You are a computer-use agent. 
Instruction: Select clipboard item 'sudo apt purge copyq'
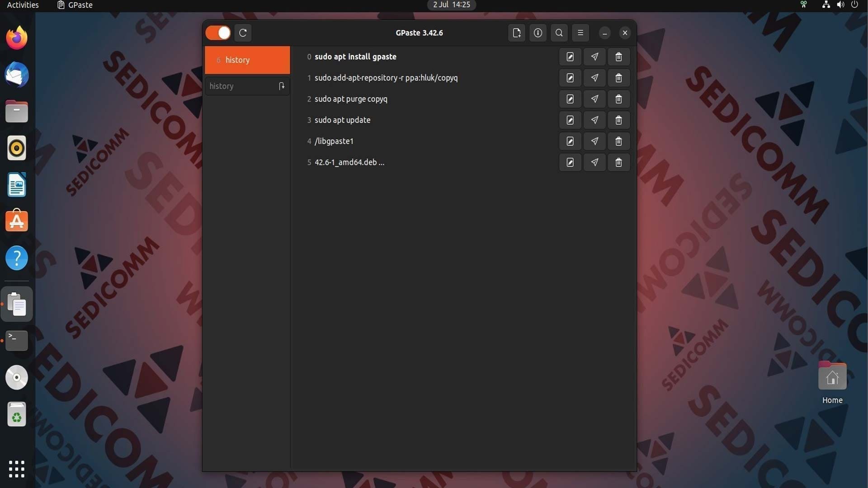[x=351, y=99]
